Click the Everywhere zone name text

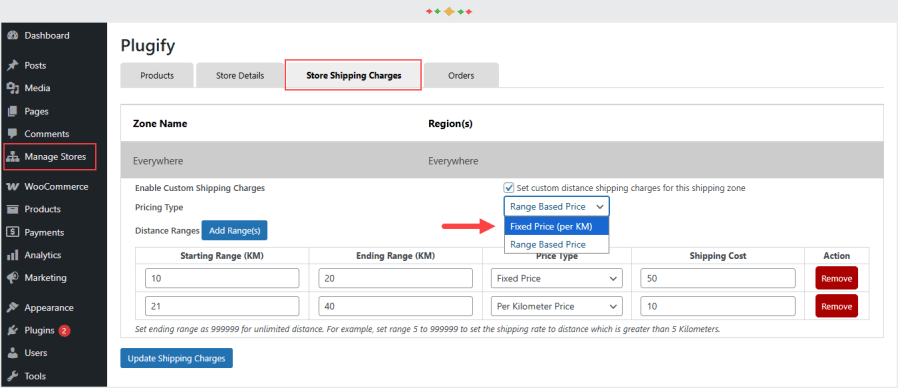click(158, 161)
